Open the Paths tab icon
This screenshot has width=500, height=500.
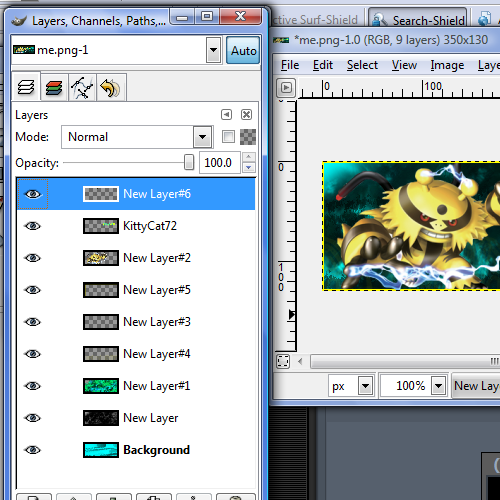click(x=82, y=88)
